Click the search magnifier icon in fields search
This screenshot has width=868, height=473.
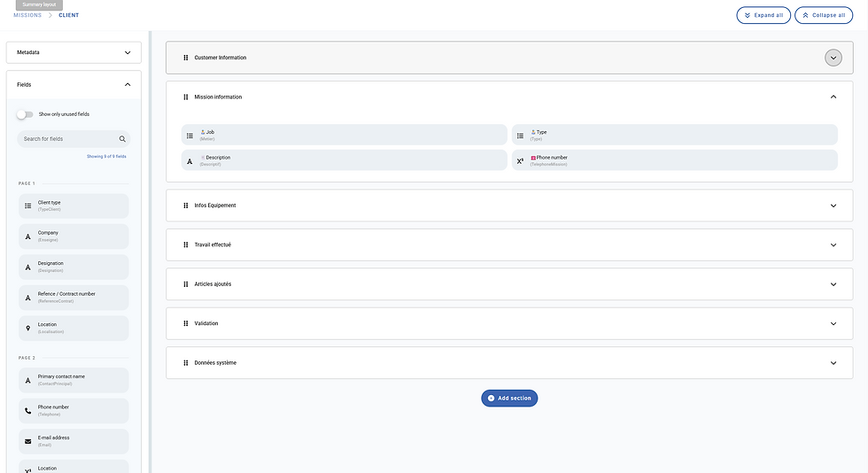[x=122, y=139]
